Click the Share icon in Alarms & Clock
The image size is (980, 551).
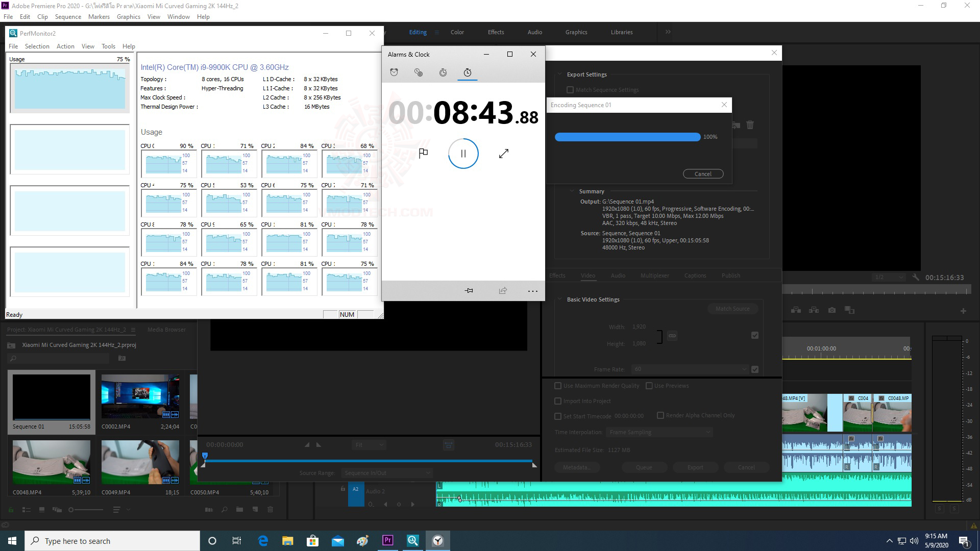click(x=503, y=290)
